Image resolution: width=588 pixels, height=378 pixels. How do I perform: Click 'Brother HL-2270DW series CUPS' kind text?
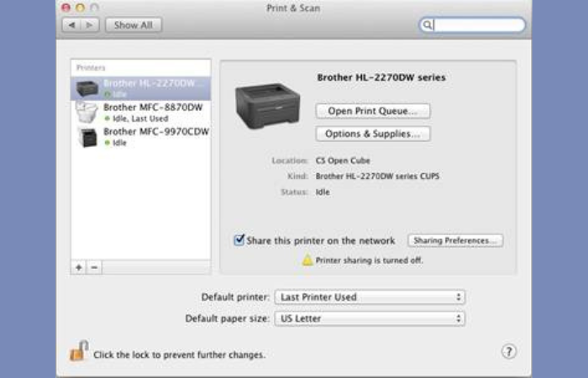(377, 176)
